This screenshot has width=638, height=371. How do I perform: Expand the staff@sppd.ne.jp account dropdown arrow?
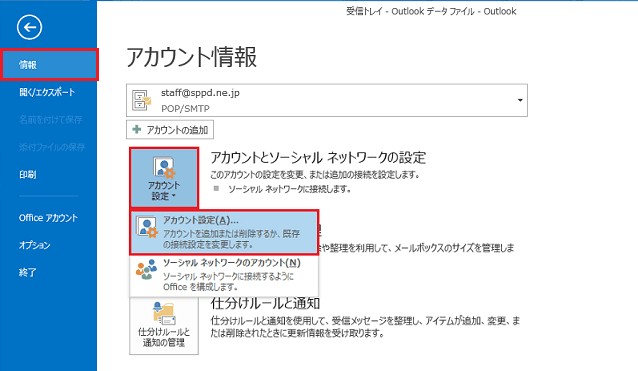[x=520, y=100]
